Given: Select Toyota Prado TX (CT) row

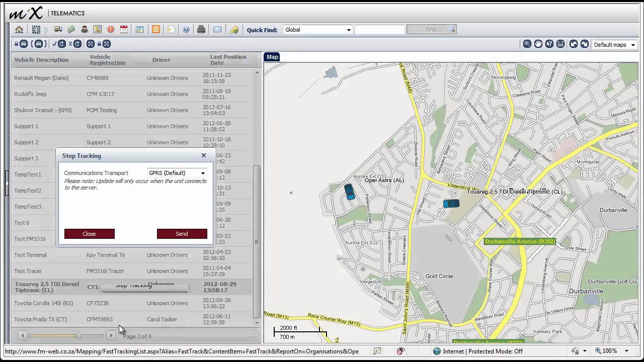Looking at the screenshot, I should [x=131, y=319].
